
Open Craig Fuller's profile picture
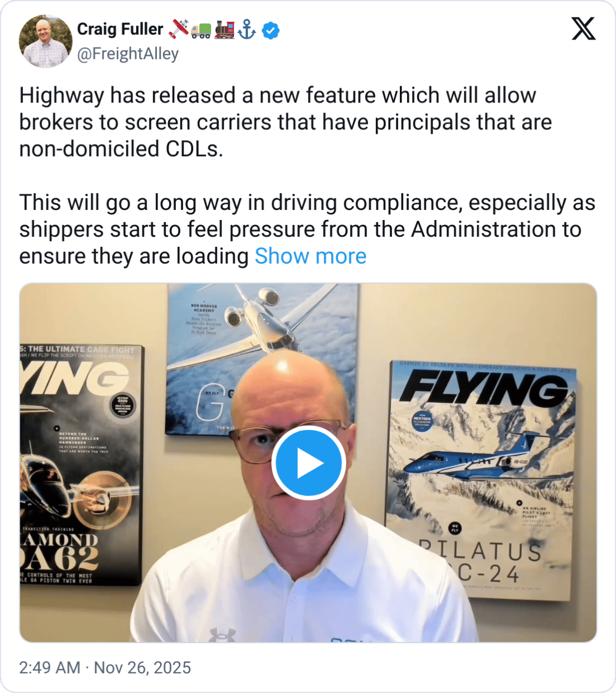pyautogui.click(x=46, y=41)
